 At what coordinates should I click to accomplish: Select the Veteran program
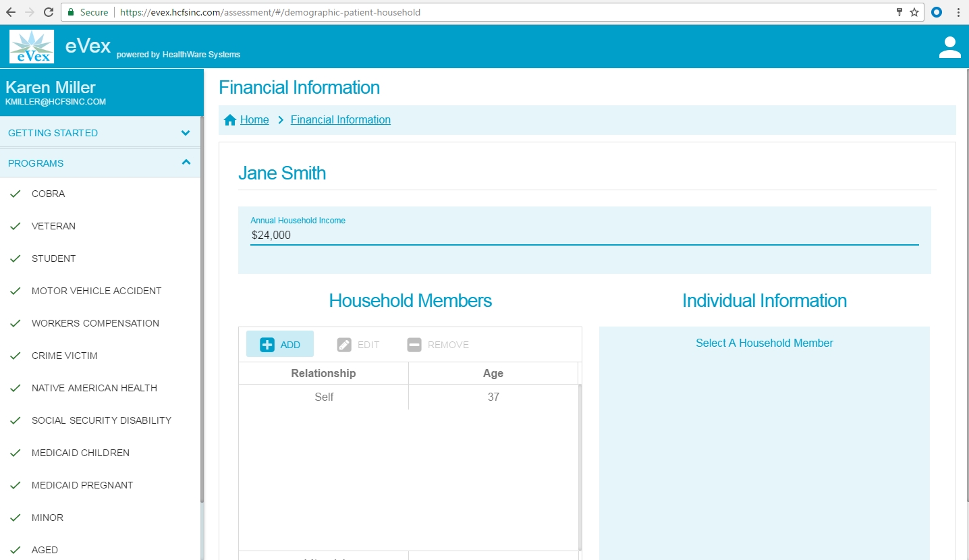(53, 226)
